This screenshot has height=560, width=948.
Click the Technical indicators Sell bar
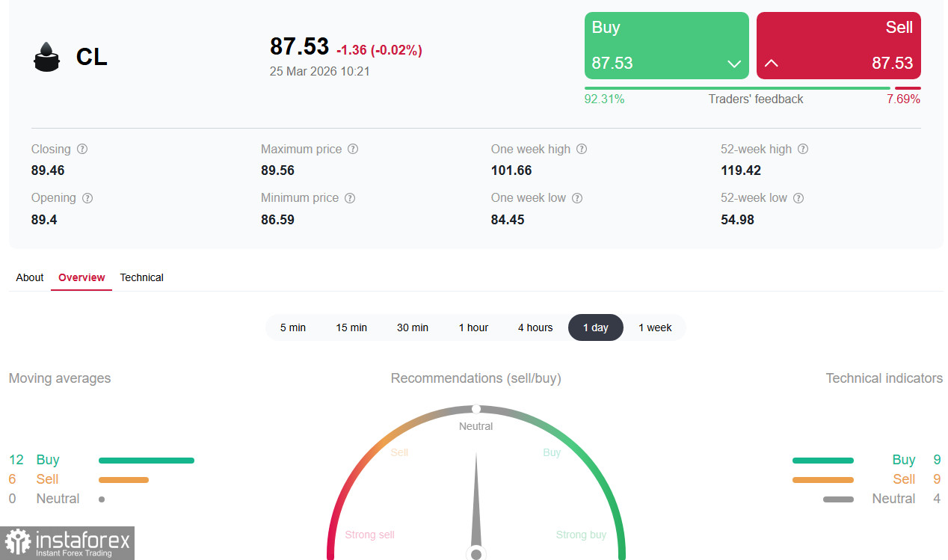[822, 480]
